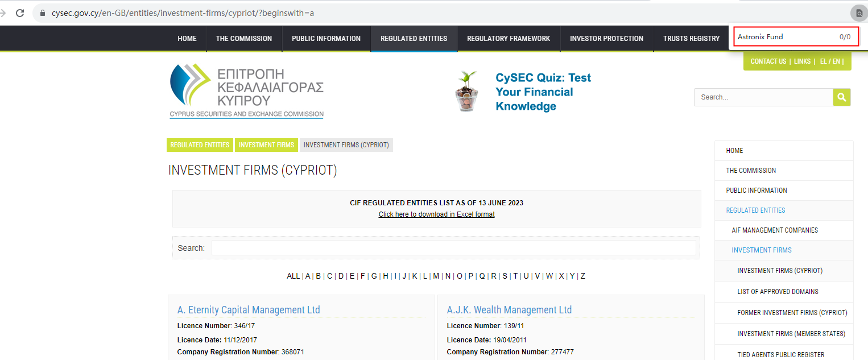The width and height of the screenshot is (868, 360).
Task: Filter firms by letter T
Action: (515, 276)
